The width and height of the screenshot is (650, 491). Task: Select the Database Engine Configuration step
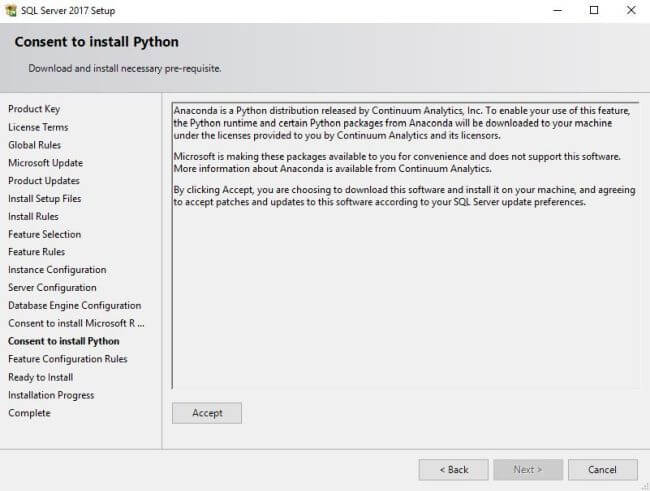coord(75,306)
